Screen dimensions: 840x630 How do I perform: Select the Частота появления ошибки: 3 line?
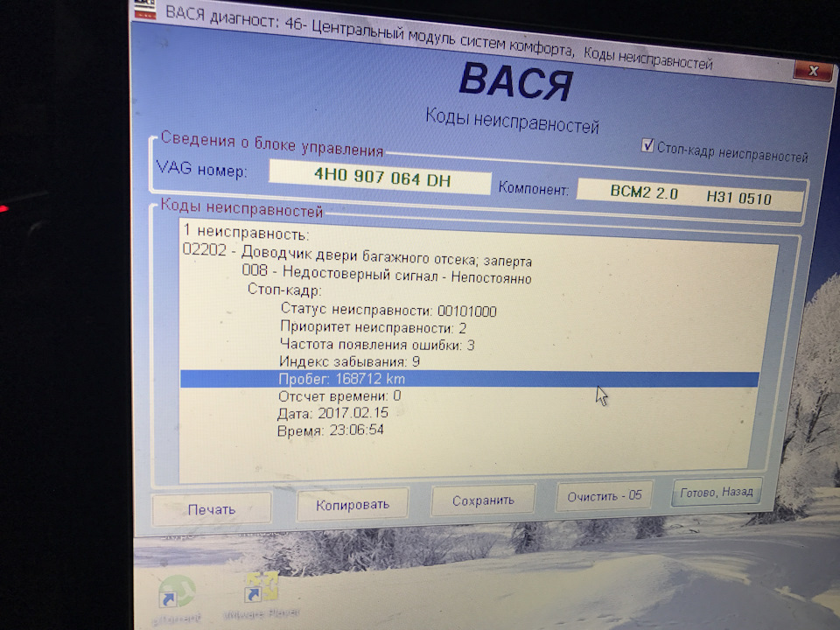(377, 344)
